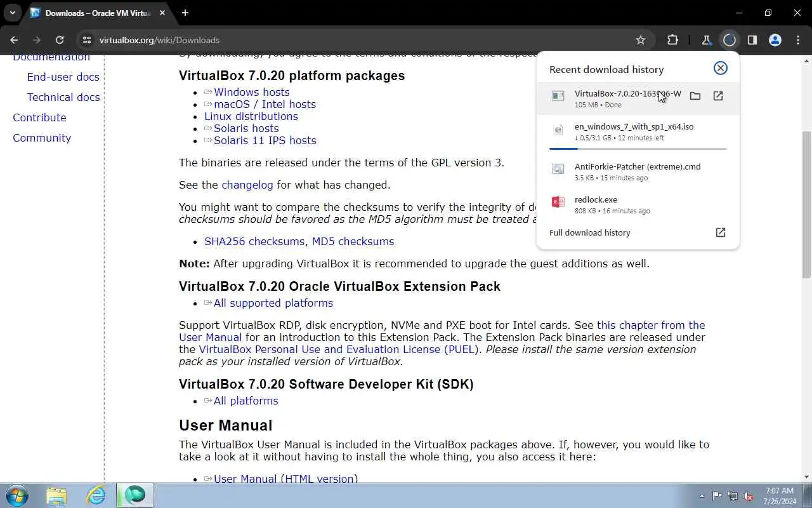This screenshot has width=812, height=508.
Task: Click the VirtualBox-7.0.20 file icon
Action: 558,96
